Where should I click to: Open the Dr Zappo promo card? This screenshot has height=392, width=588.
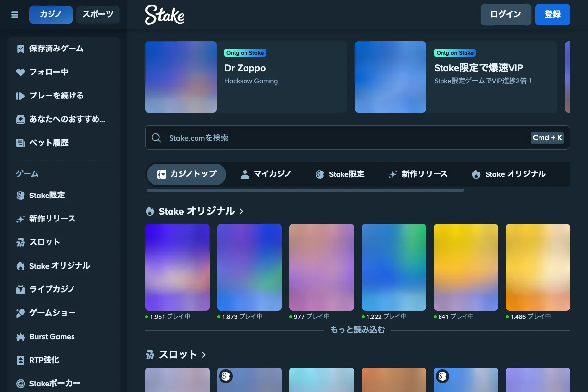[x=246, y=77]
